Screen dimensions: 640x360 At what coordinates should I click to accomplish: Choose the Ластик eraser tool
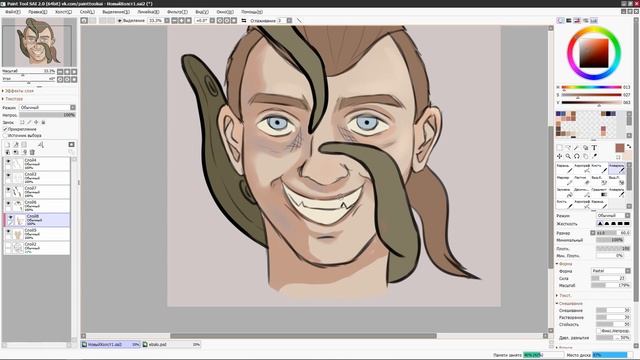point(582,180)
